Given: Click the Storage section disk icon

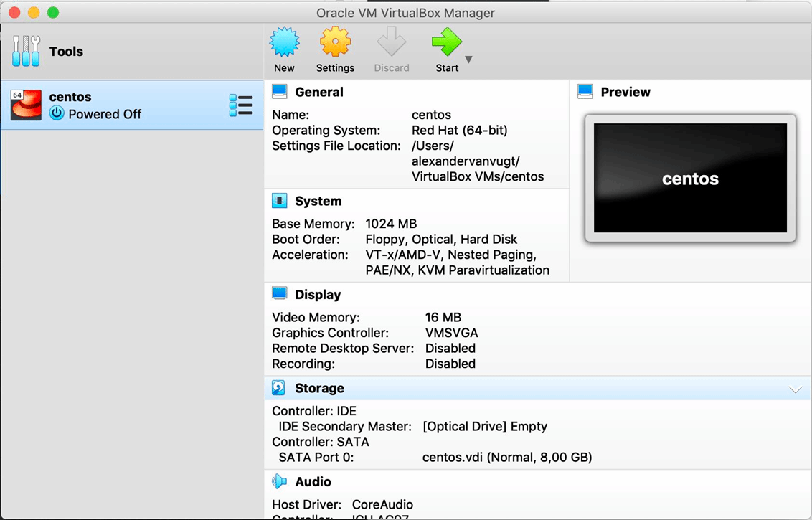Looking at the screenshot, I should tap(278, 387).
